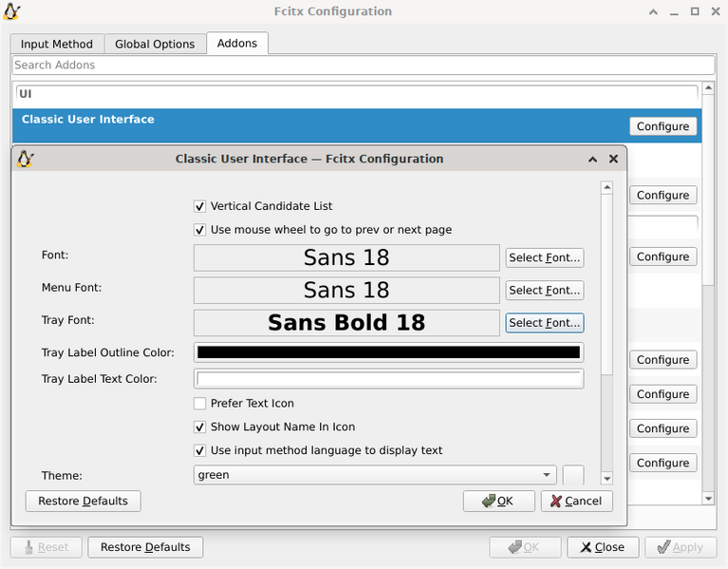Click Select Font for the Tray Font

(544, 323)
